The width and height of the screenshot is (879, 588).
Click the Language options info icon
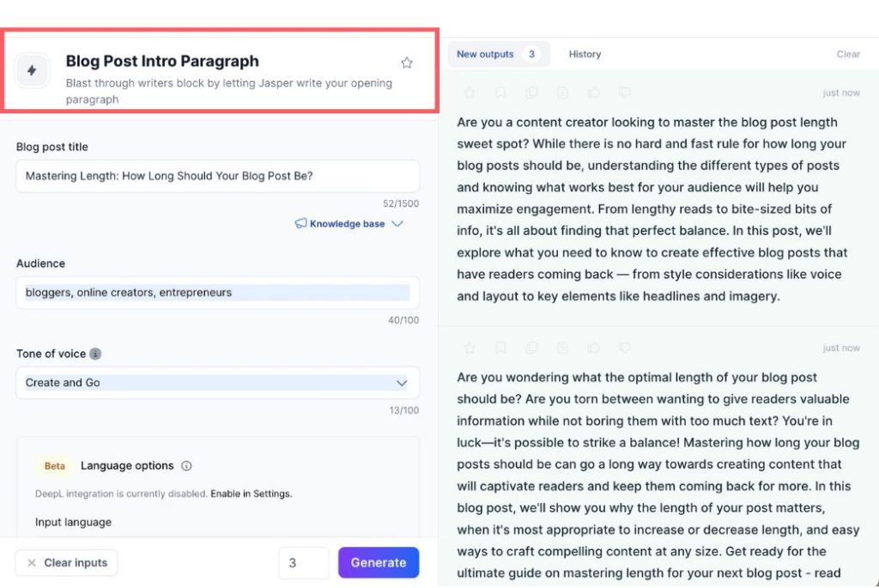(x=186, y=466)
